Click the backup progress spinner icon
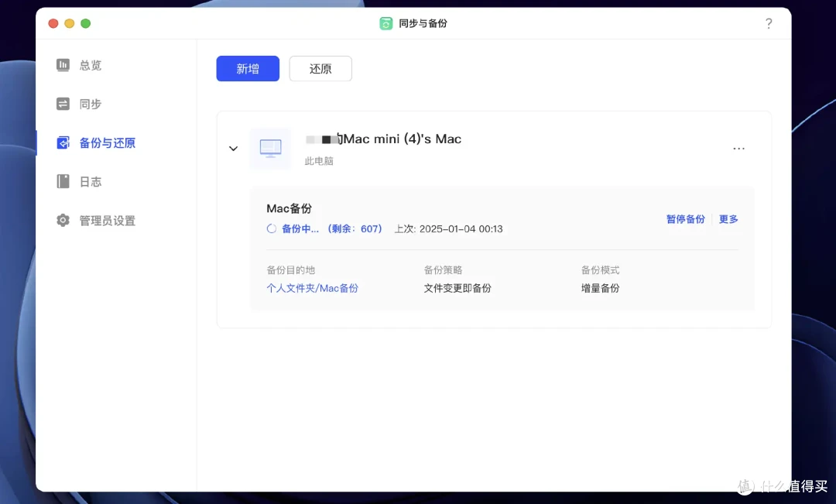This screenshot has height=504, width=836. click(272, 229)
